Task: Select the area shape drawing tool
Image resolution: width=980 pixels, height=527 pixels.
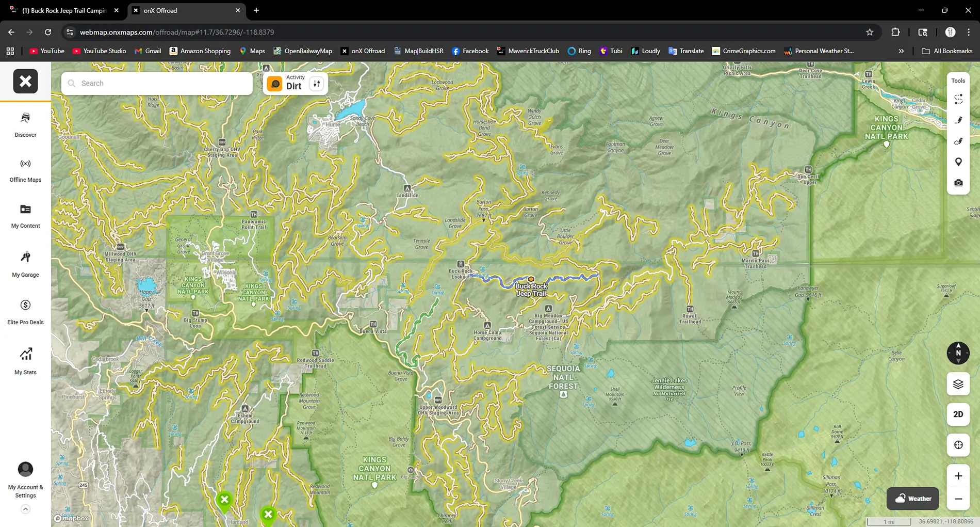Action: click(958, 141)
